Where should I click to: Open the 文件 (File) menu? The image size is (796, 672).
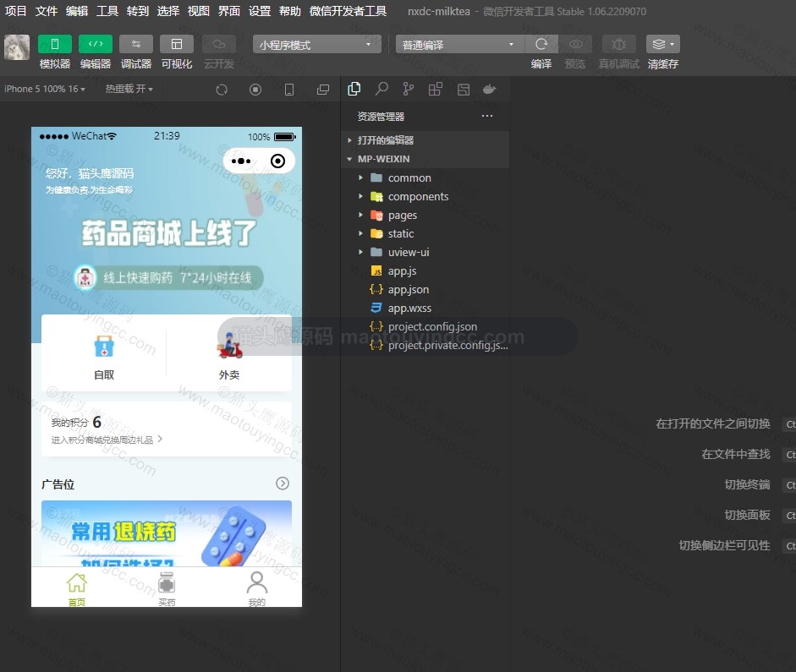tap(47, 11)
